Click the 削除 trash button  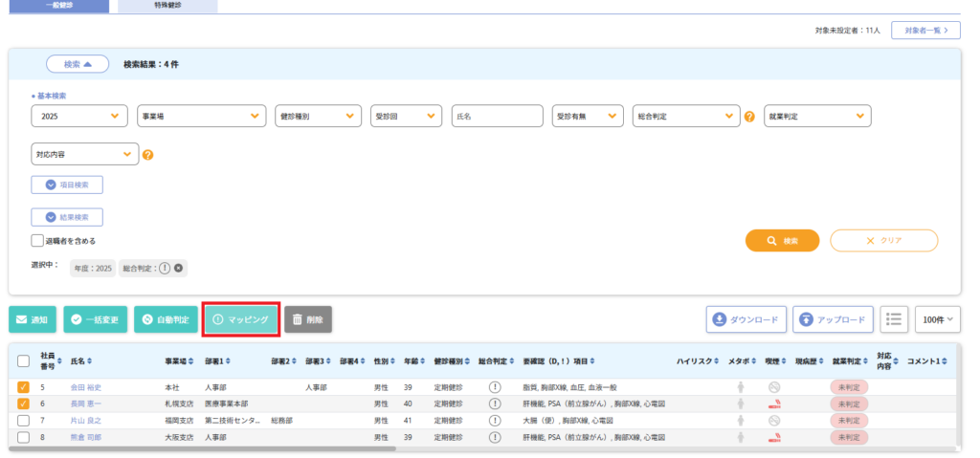coord(308,319)
